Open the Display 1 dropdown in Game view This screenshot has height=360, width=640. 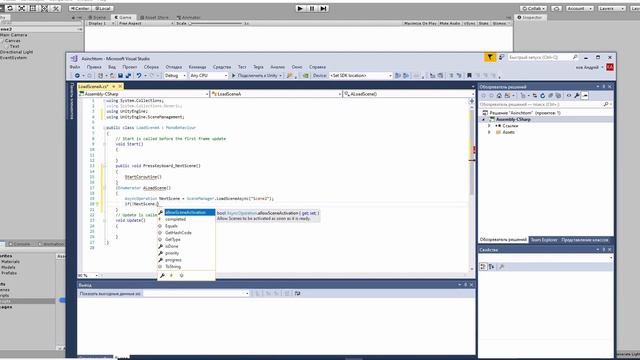click(x=101, y=23)
